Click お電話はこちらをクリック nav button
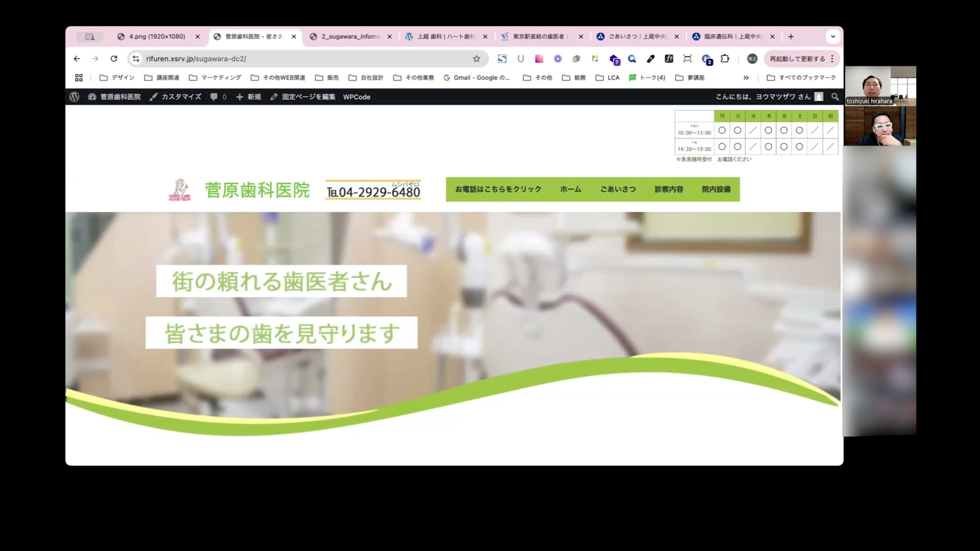This screenshot has width=980, height=551. coord(498,189)
